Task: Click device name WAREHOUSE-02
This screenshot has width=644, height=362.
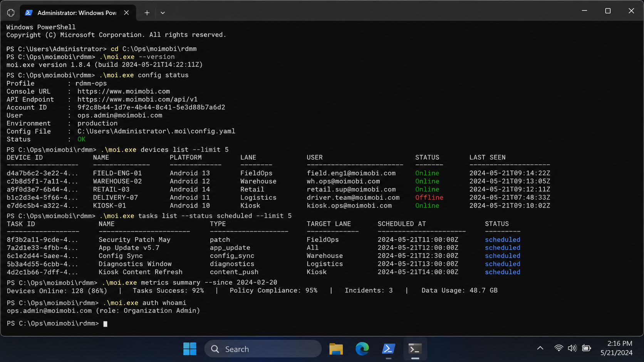Action: [117, 182]
